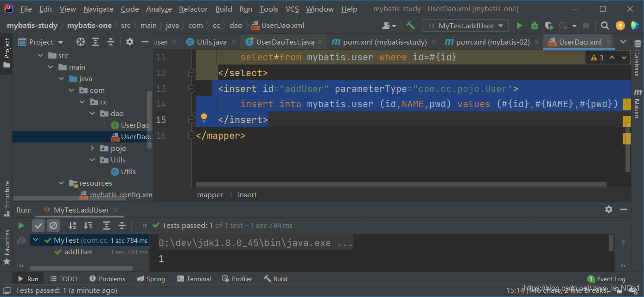Go to next highlighted warning arrow

pos(624,58)
